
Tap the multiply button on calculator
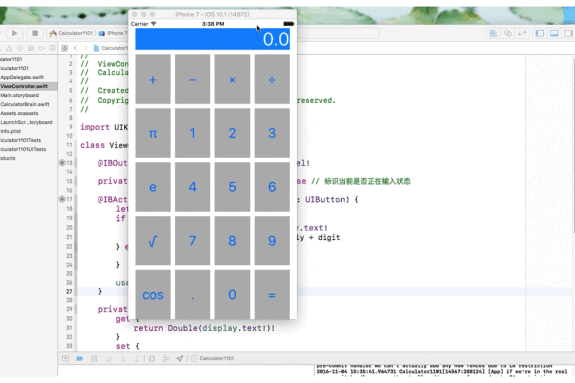pos(232,79)
